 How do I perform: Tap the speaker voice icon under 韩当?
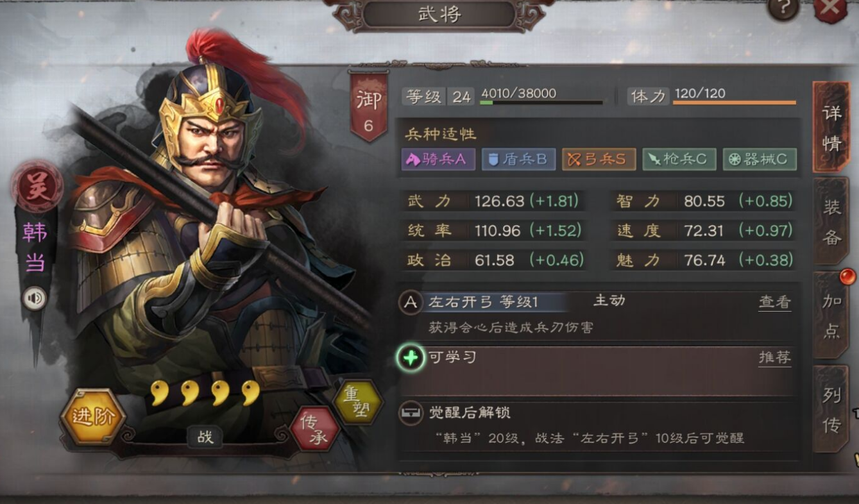[35, 298]
